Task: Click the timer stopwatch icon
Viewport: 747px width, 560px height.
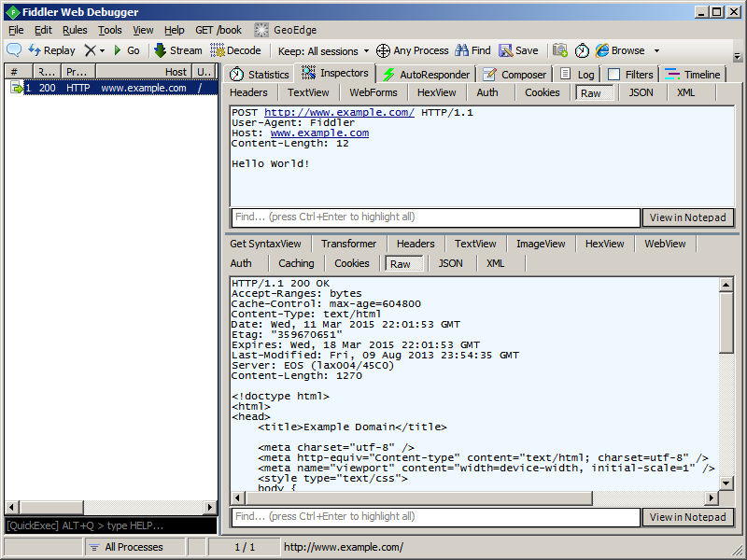Action: [582, 50]
